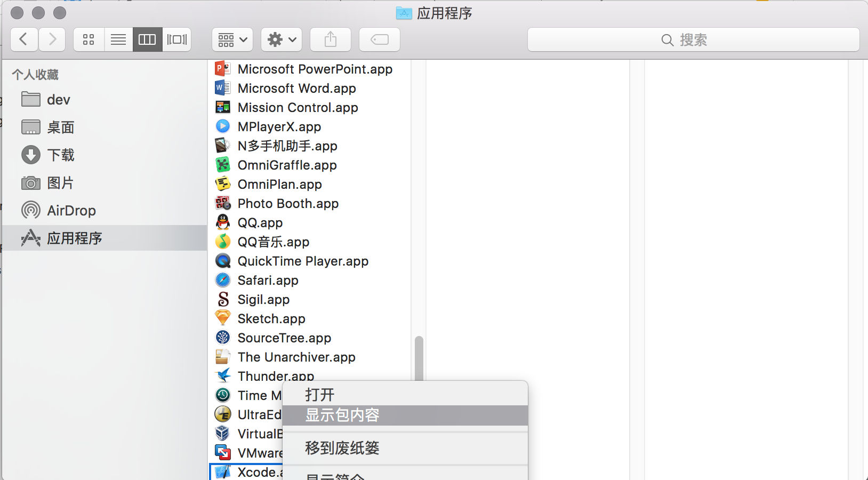This screenshot has width=868, height=480.
Task: Click the 搜索 search field
Action: point(693,39)
